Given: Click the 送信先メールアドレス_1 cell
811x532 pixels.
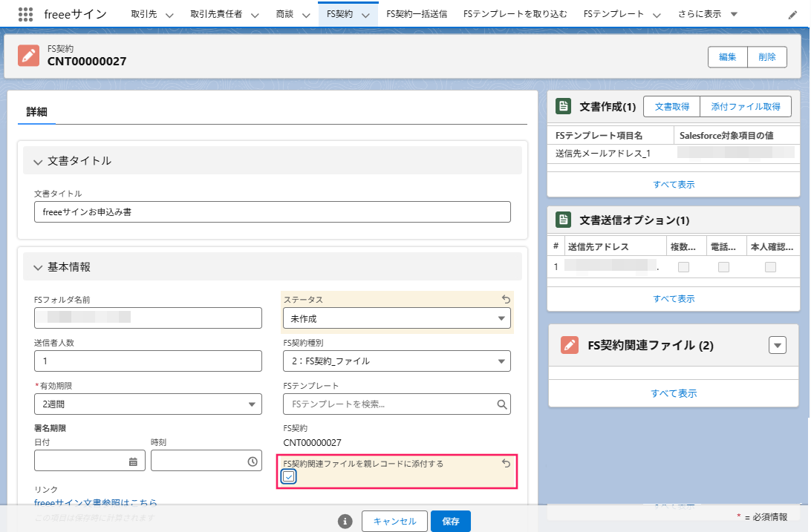Looking at the screenshot, I should pos(602,154).
